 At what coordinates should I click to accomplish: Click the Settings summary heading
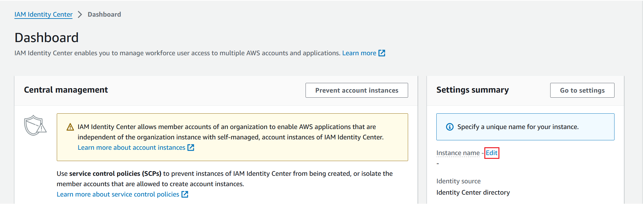(472, 90)
